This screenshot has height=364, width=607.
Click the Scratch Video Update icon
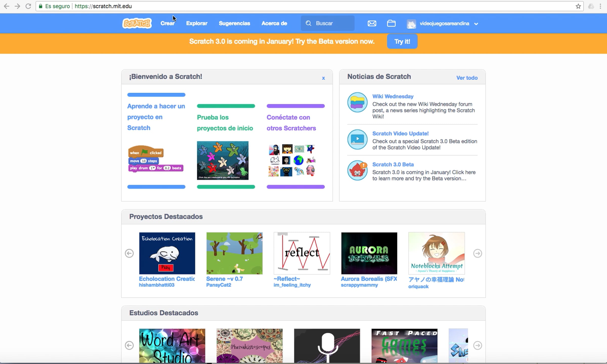(357, 139)
